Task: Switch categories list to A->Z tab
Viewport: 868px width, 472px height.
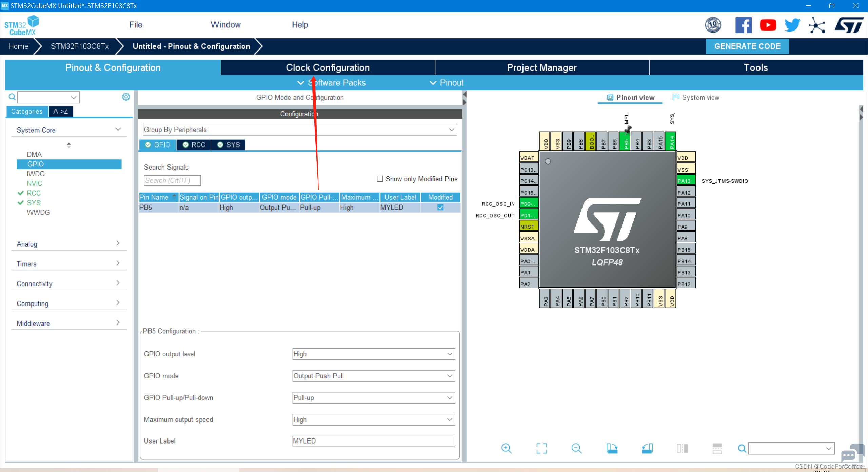Action: click(x=61, y=111)
